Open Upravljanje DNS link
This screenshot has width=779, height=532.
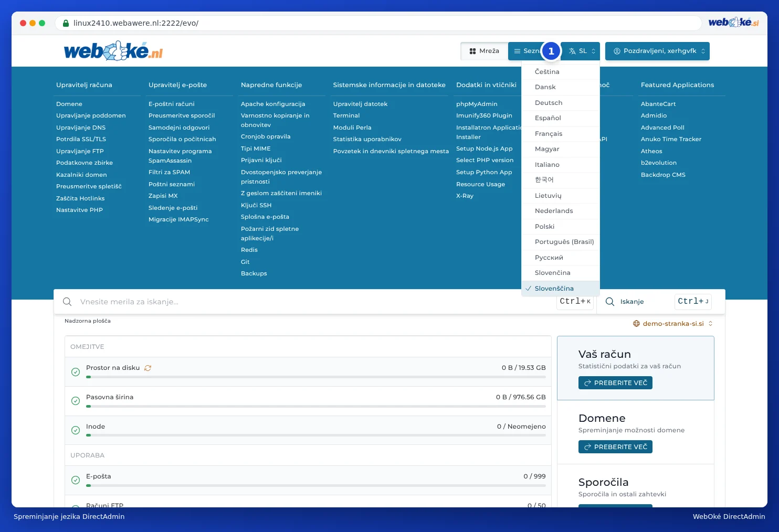pyautogui.click(x=81, y=127)
